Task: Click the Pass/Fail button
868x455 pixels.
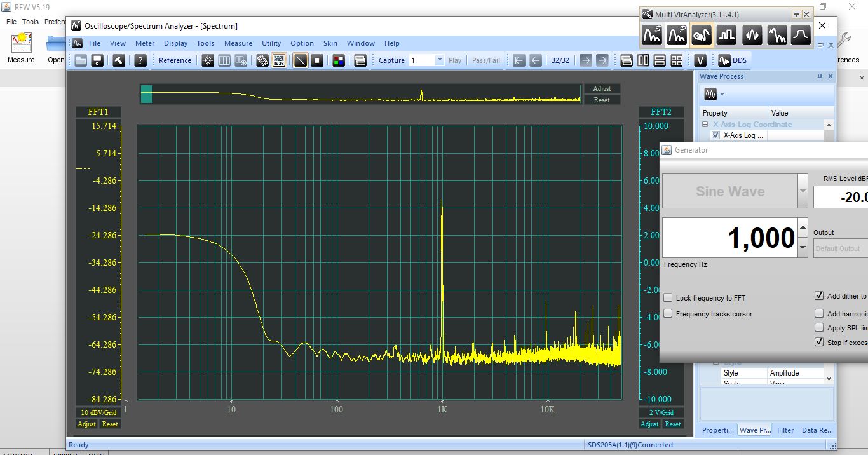Action: click(x=486, y=60)
